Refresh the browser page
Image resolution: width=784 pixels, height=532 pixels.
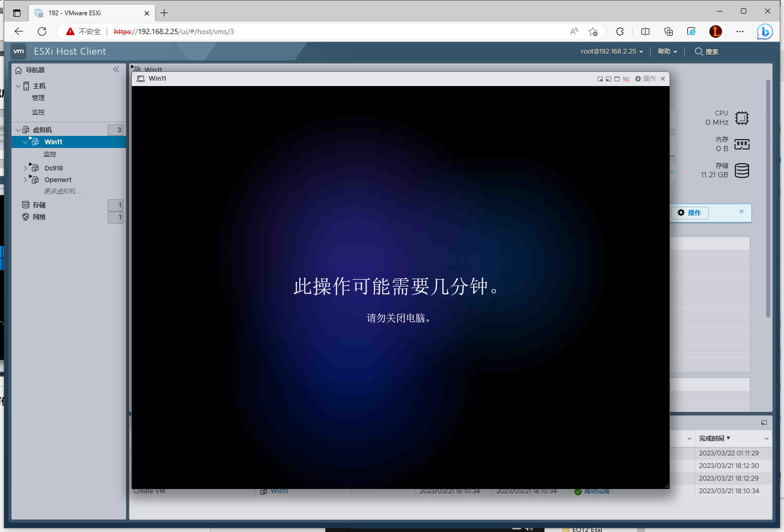[x=42, y=31]
